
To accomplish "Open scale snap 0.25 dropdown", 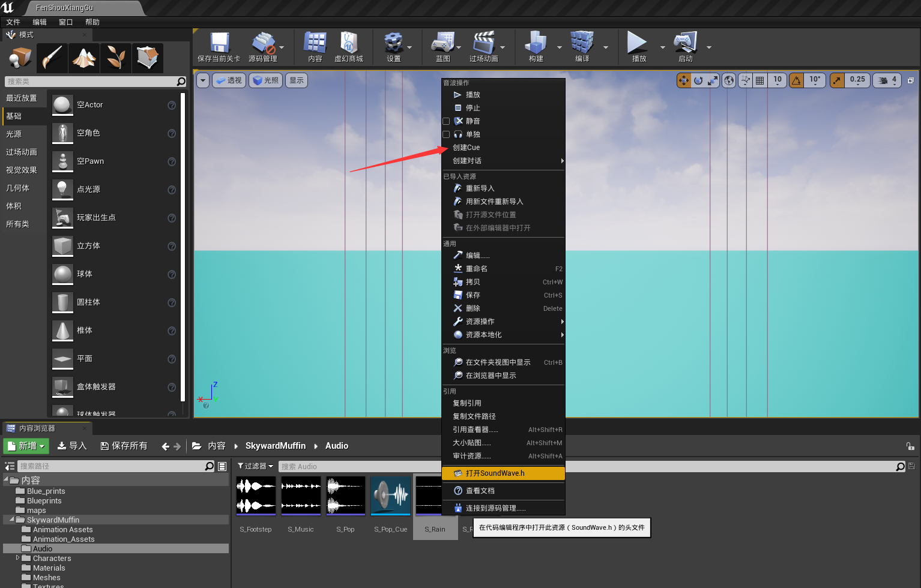I will point(857,80).
